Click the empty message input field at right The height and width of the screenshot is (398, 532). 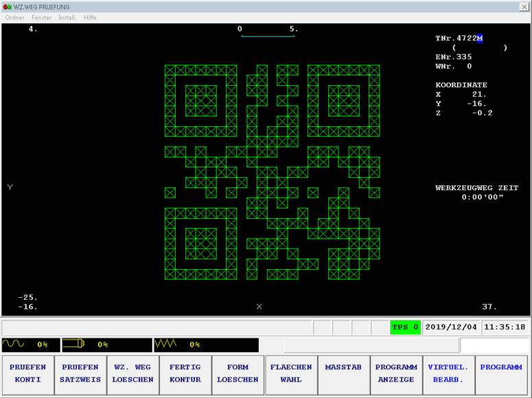495,345
